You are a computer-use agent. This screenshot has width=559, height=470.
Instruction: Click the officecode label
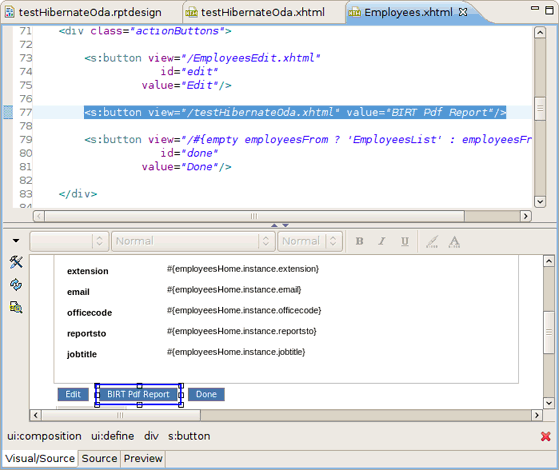pos(89,313)
